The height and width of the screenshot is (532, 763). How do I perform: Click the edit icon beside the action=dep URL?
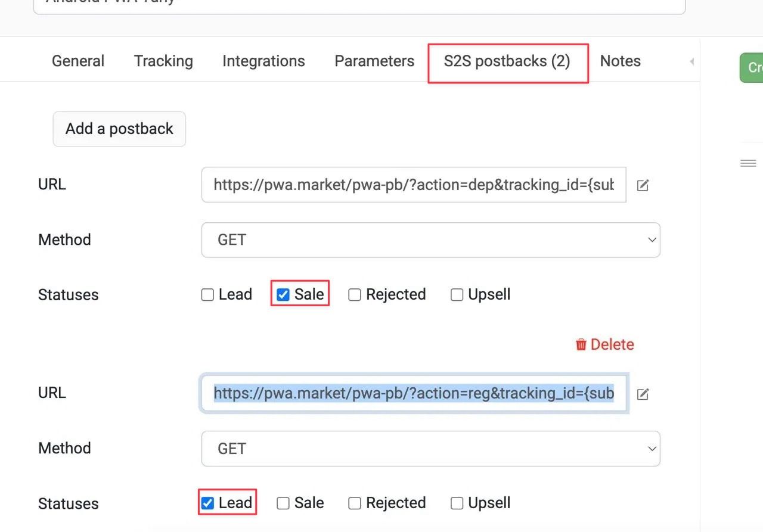point(643,185)
